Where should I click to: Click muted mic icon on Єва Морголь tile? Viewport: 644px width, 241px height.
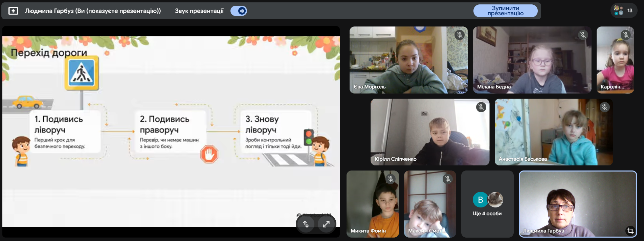click(x=459, y=35)
